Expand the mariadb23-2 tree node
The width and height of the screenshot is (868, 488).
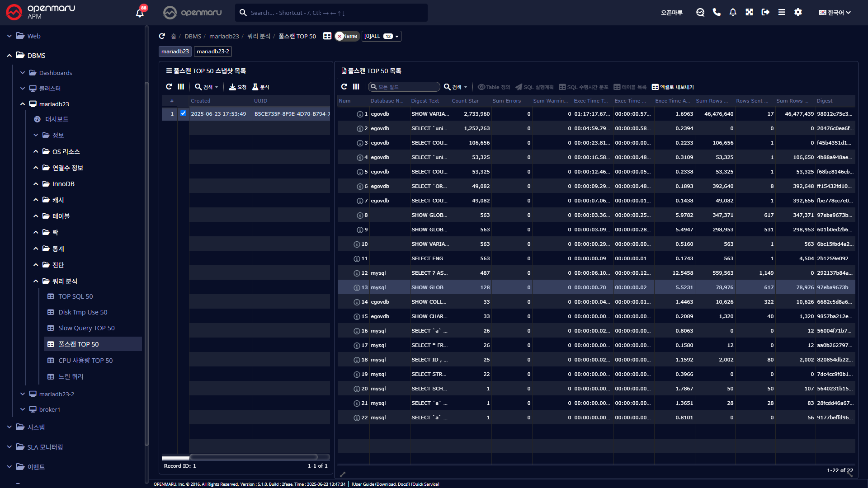tap(23, 394)
